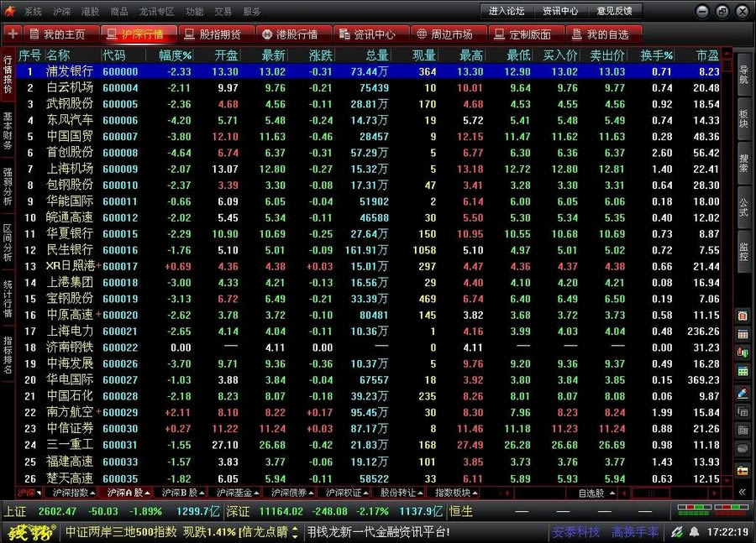The image size is (756, 543).
Task: Click the green table icon in right sidebar
Action: [743, 372]
